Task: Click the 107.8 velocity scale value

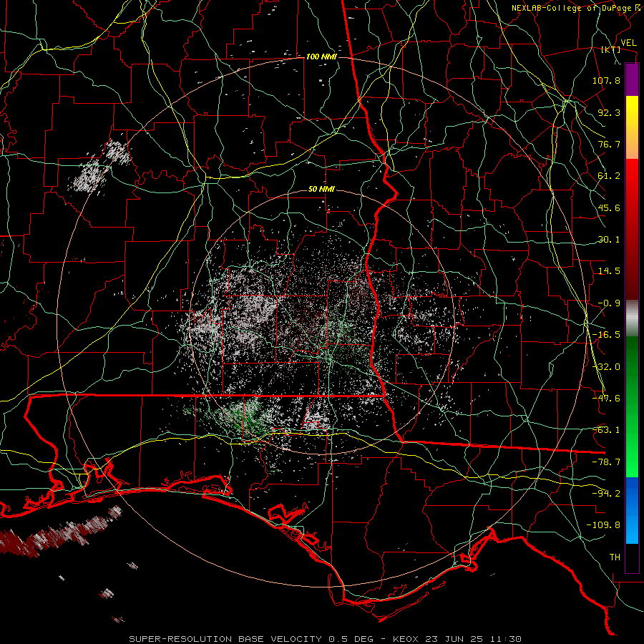Action: (606, 80)
